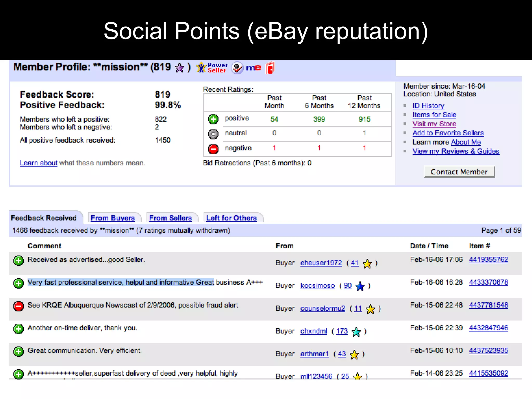Click 'Member since: Mar-16-04' text
This screenshot has height=399, width=532.
click(x=444, y=86)
